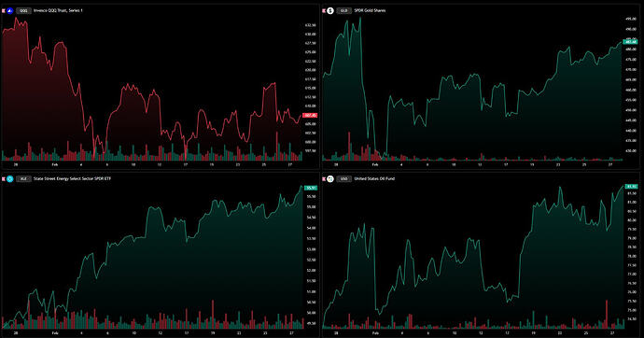Click the USO fund logo icon
This screenshot has height=338, width=644.
coord(330,179)
